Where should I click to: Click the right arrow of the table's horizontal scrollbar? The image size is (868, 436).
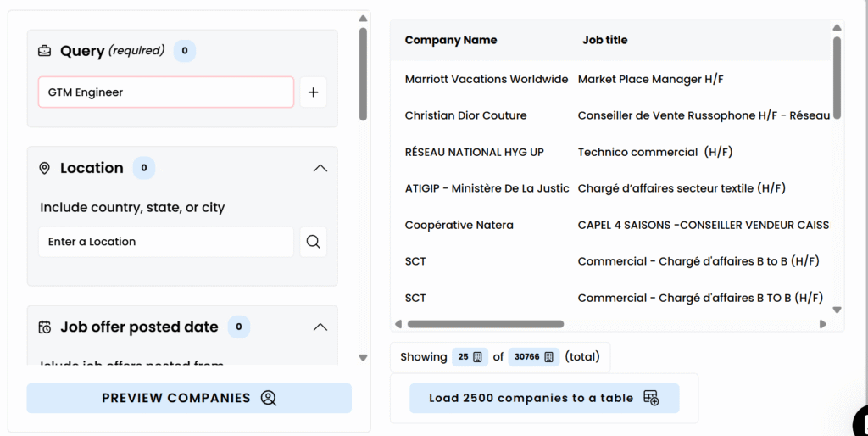tap(822, 324)
